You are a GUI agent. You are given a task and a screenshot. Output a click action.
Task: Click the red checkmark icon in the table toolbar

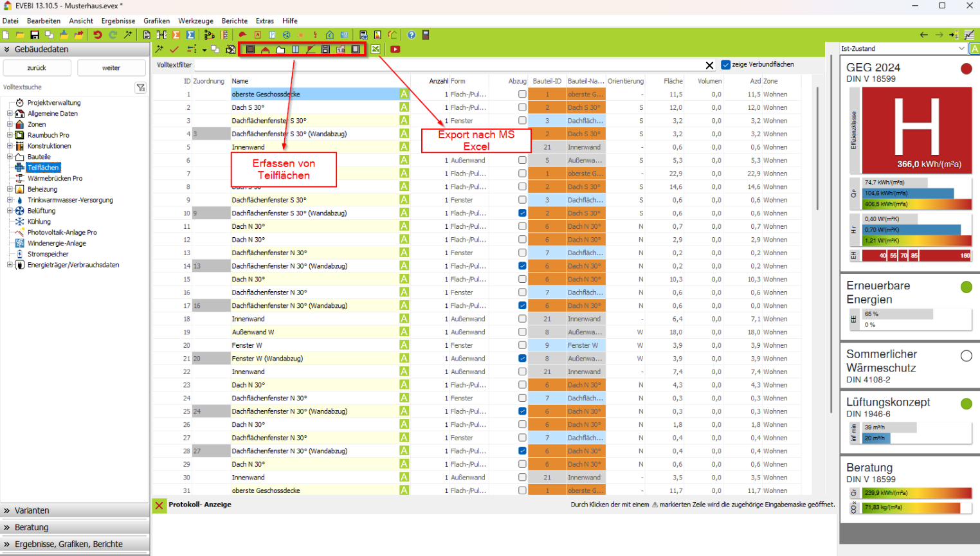click(x=174, y=49)
